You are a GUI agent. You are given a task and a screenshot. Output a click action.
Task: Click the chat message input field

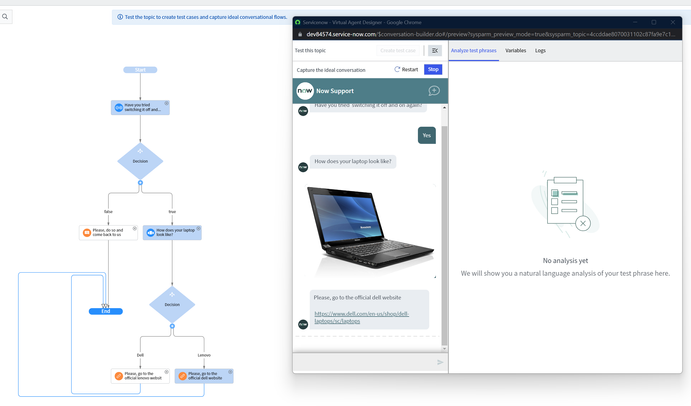[x=364, y=362]
